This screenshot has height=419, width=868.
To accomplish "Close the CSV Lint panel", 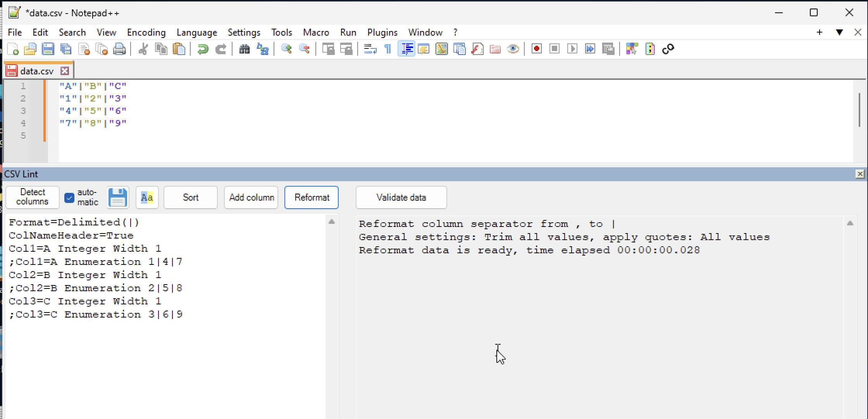I will pyautogui.click(x=860, y=174).
